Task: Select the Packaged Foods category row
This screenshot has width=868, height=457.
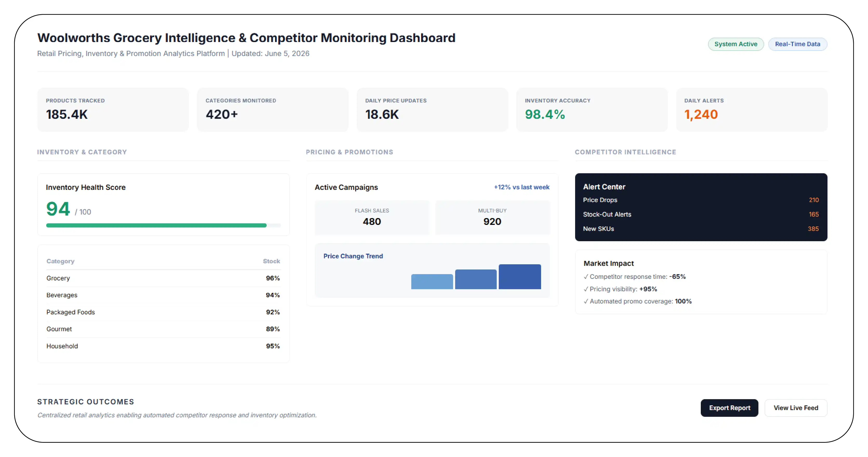Action: (163, 312)
